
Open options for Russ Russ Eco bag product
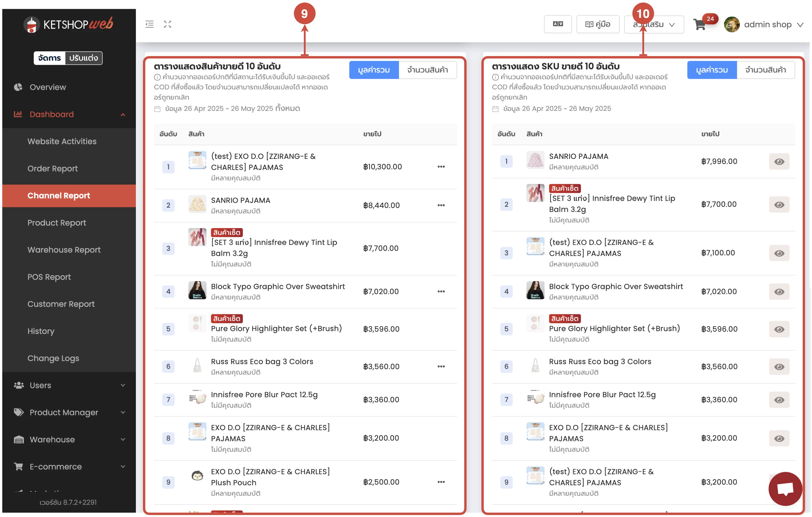pos(441,367)
